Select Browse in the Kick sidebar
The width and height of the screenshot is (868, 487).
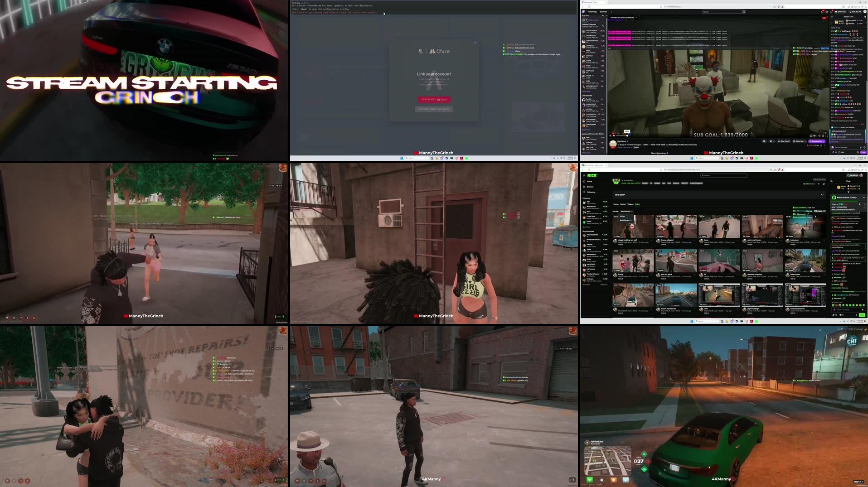pos(588,187)
